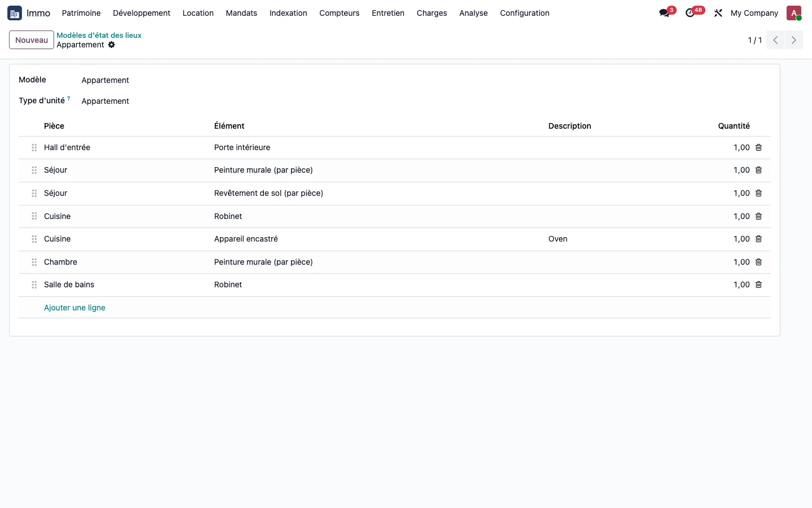Delete the Séjour Peinture murale row
Screen dimensions: 812x508
(758, 170)
